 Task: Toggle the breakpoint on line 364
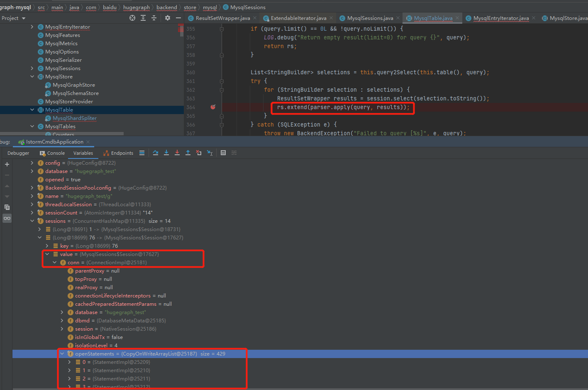213,107
